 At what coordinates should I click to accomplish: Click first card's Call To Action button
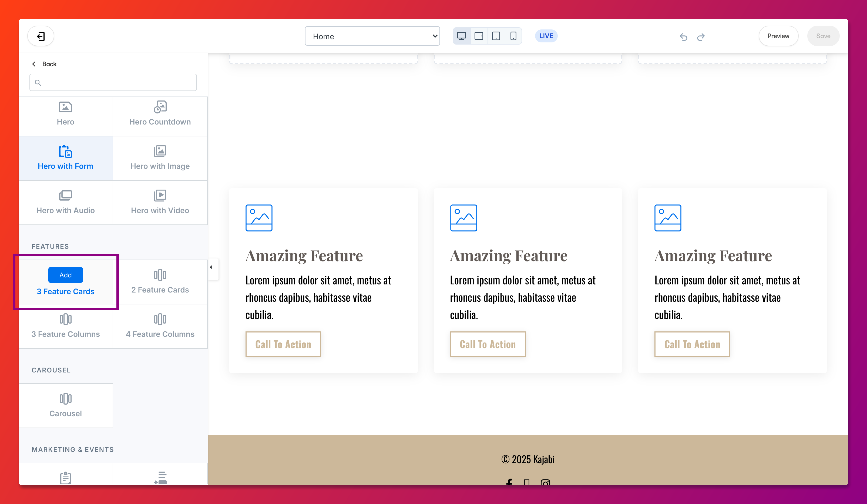[283, 344]
